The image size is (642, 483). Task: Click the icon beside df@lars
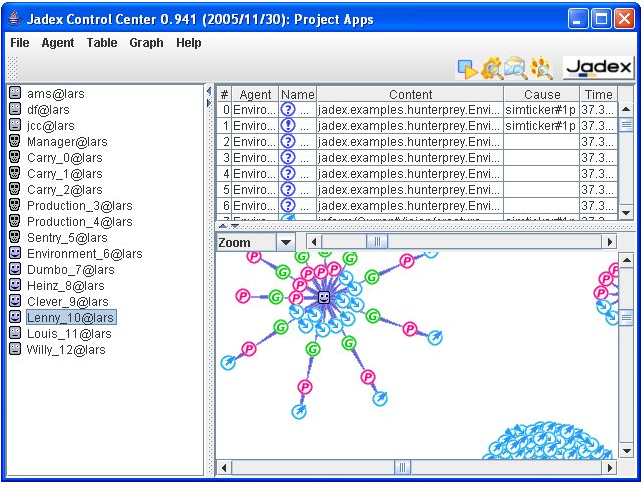[x=15, y=109]
